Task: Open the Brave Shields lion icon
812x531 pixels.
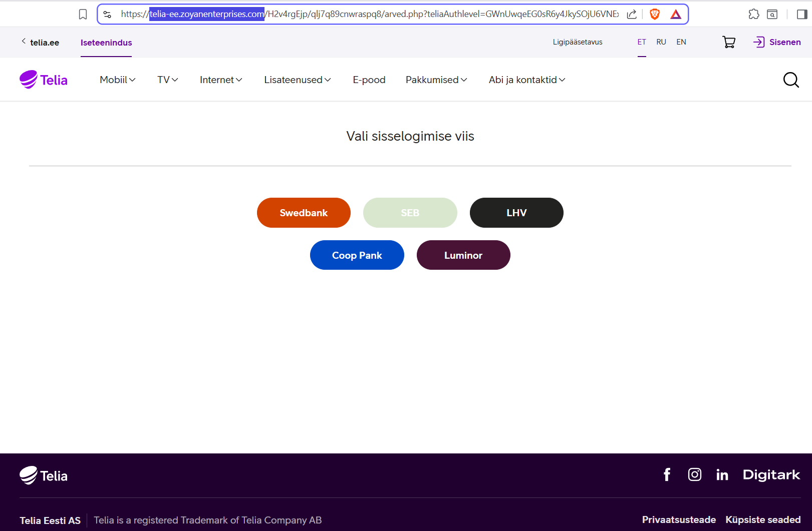Action: pyautogui.click(x=654, y=15)
